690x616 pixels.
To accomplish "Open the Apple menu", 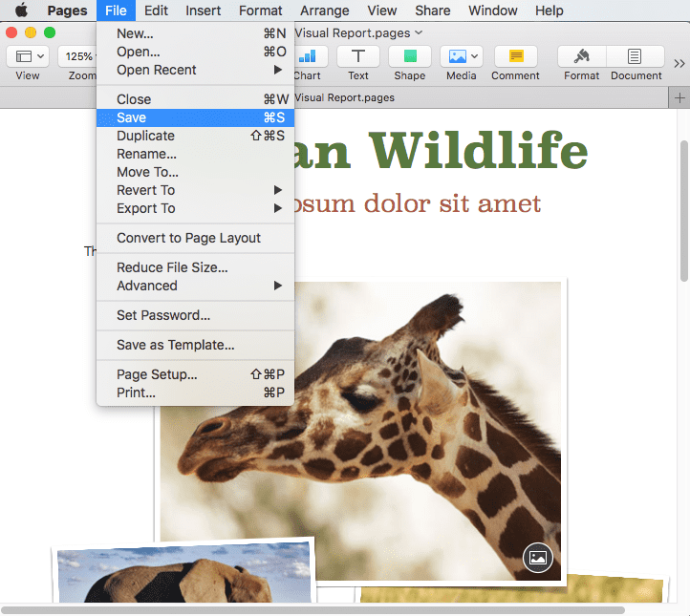I will (x=20, y=11).
